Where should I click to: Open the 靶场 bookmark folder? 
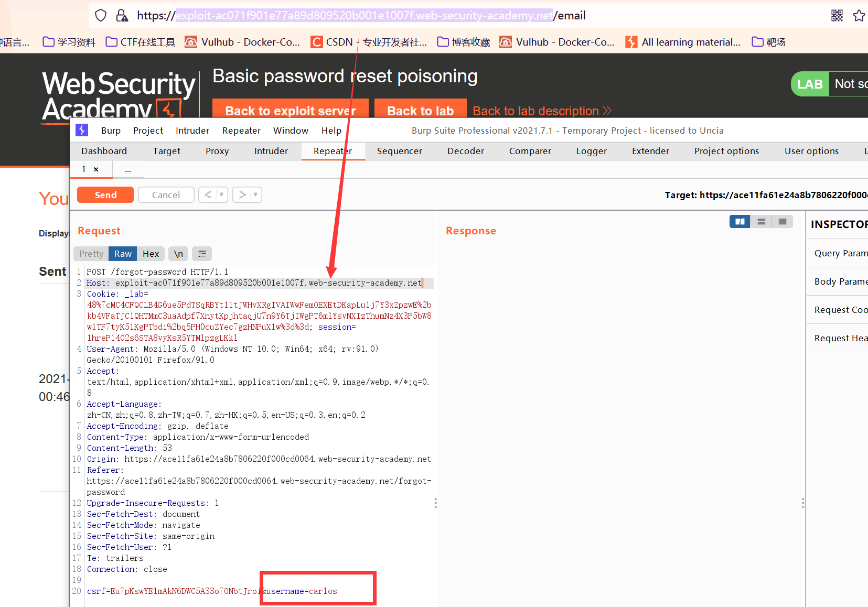tap(769, 42)
